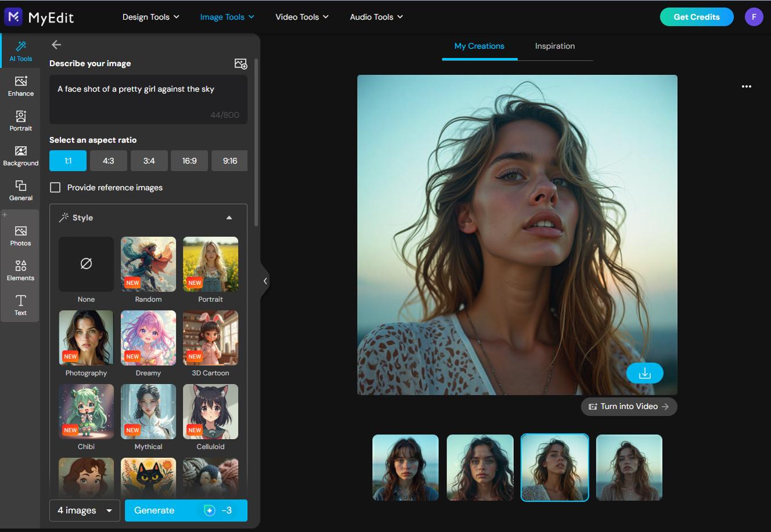Enable Provide reference images
The image size is (771, 532).
point(55,187)
